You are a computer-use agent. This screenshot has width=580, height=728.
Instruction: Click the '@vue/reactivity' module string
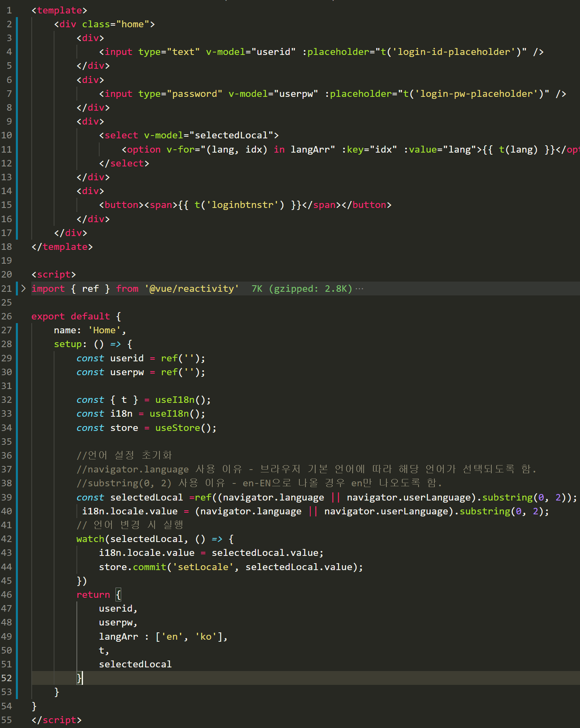[x=192, y=289]
